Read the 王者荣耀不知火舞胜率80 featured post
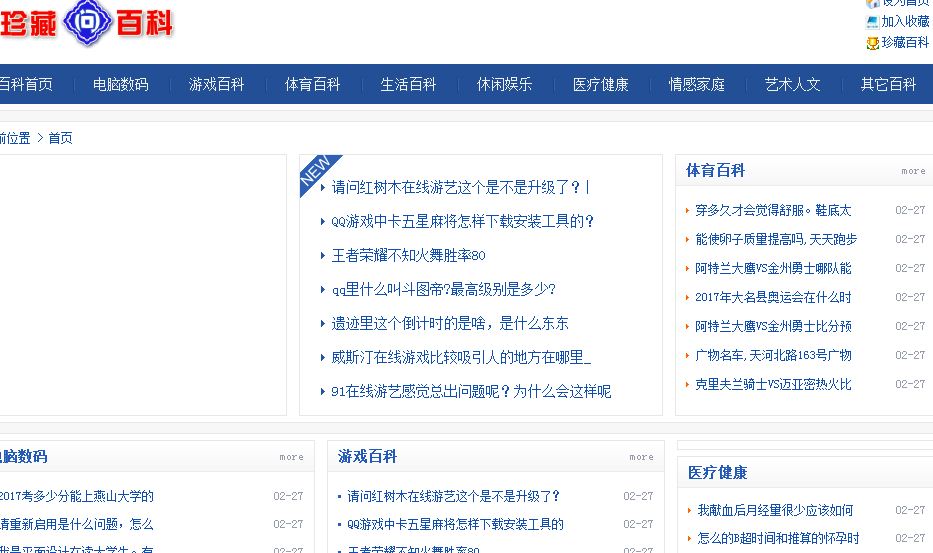933x553 pixels. click(x=408, y=256)
